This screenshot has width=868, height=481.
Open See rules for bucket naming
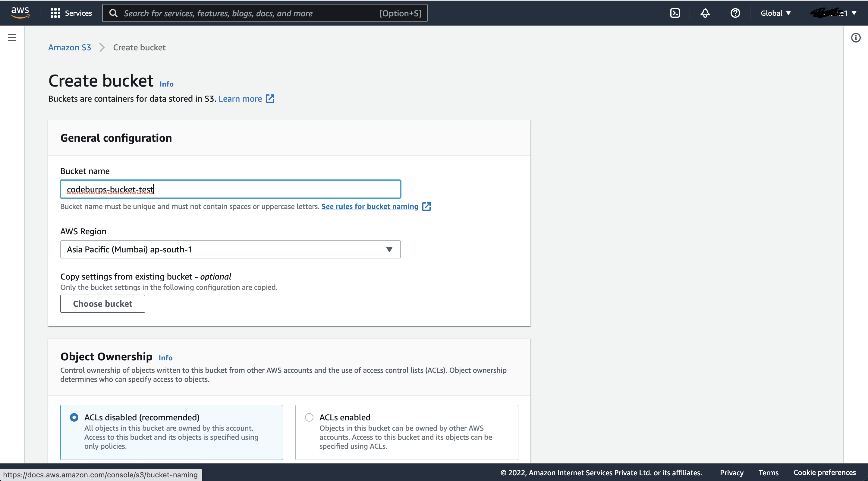tap(370, 206)
